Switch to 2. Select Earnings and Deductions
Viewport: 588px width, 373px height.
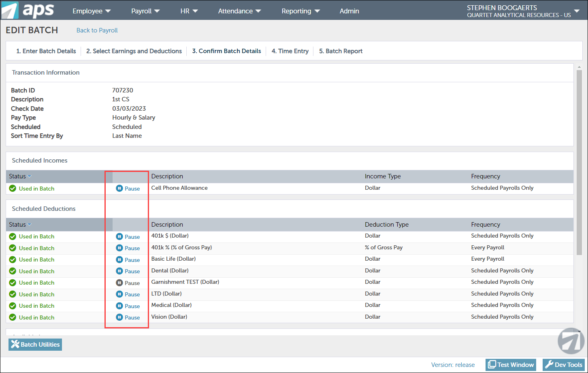click(x=134, y=51)
